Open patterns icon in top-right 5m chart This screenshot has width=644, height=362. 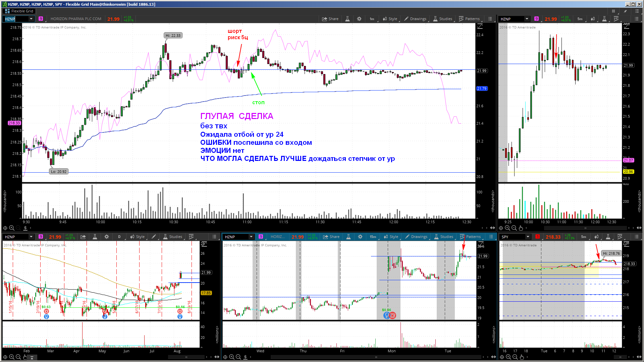616,19
